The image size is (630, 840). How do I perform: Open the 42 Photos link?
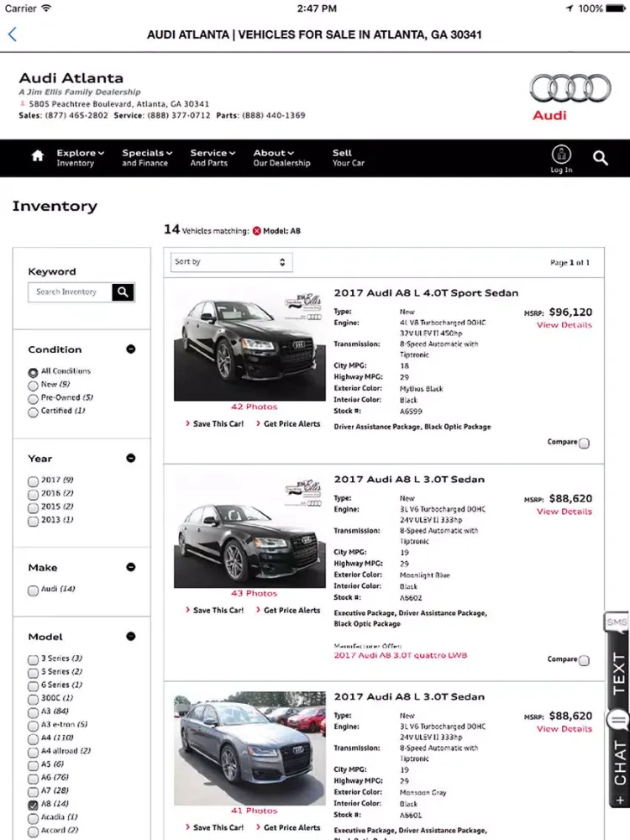(254, 407)
